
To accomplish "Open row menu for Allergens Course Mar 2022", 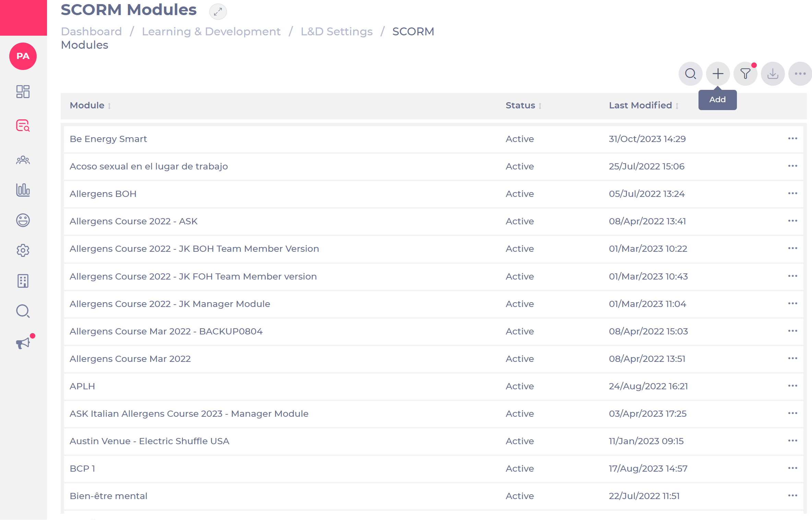I will tap(792, 358).
